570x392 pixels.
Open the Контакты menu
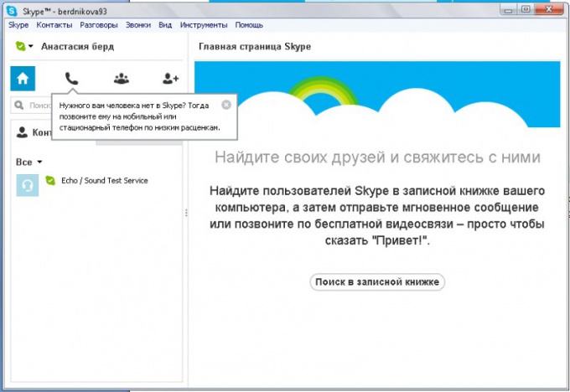[54, 25]
